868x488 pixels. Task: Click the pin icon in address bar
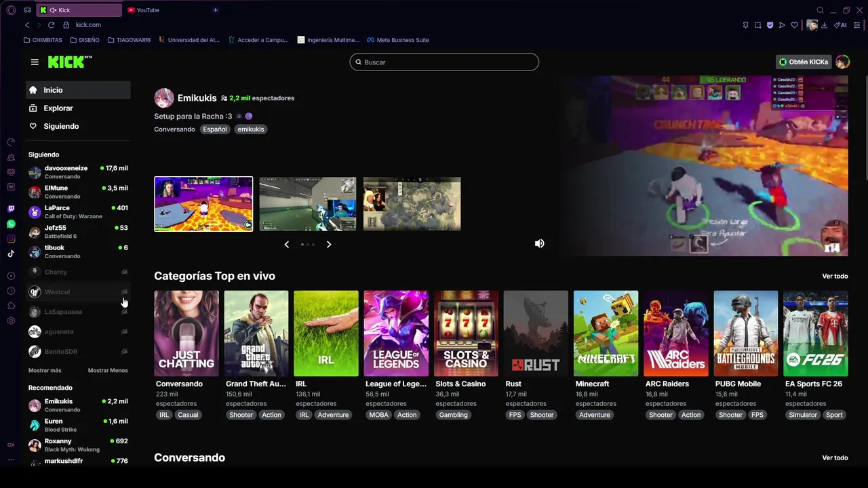pyautogui.click(x=745, y=25)
